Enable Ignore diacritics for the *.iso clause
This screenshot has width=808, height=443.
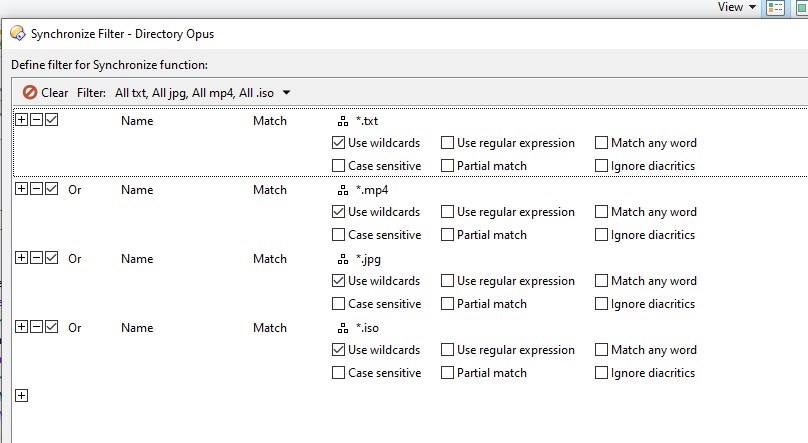click(602, 373)
